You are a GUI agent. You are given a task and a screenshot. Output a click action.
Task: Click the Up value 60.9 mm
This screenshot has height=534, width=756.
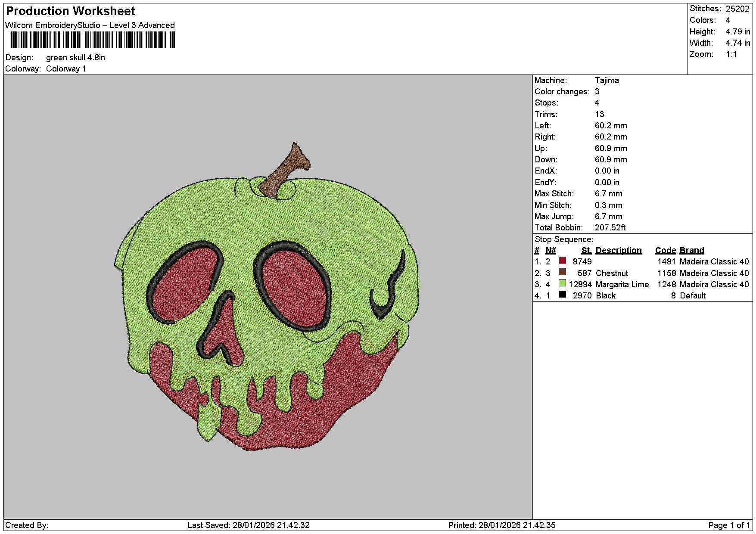[x=611, y=148]
